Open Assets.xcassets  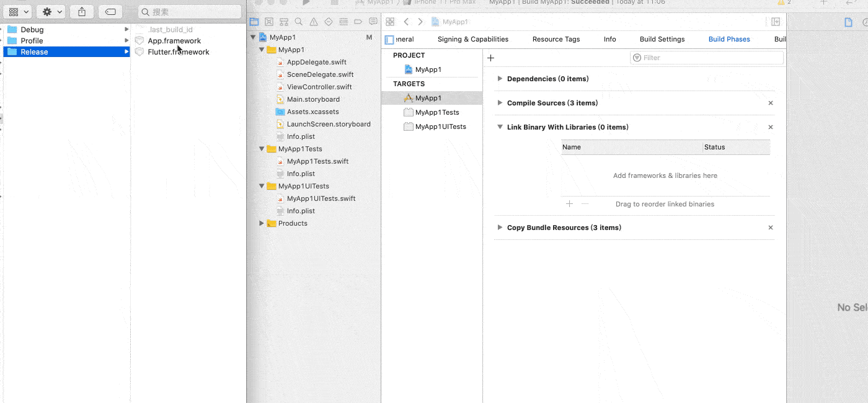coord(312,112)
